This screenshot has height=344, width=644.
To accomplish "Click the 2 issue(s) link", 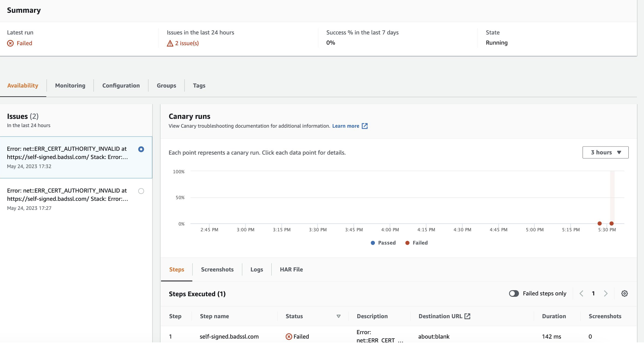I will pos(187,43).
